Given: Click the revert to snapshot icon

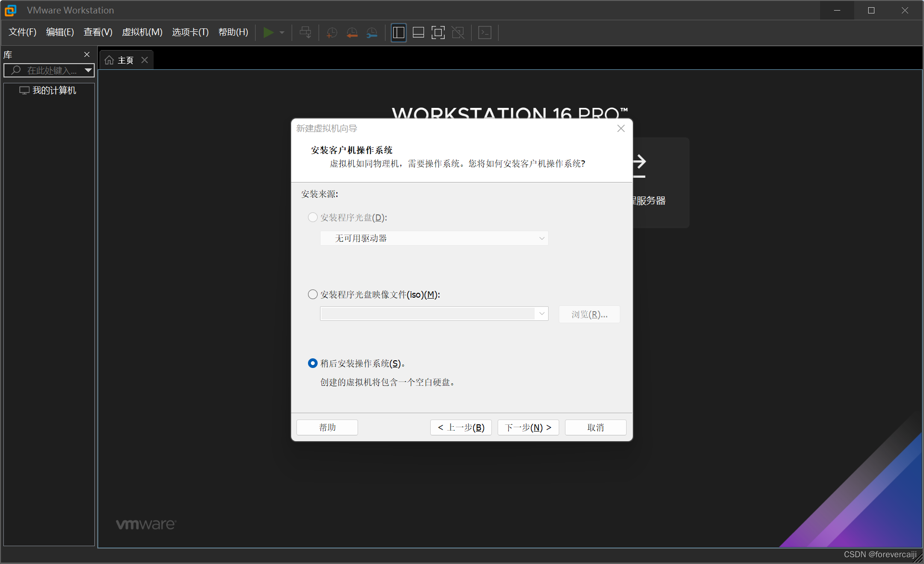Looking at the screenshot, I should point(352,32).
